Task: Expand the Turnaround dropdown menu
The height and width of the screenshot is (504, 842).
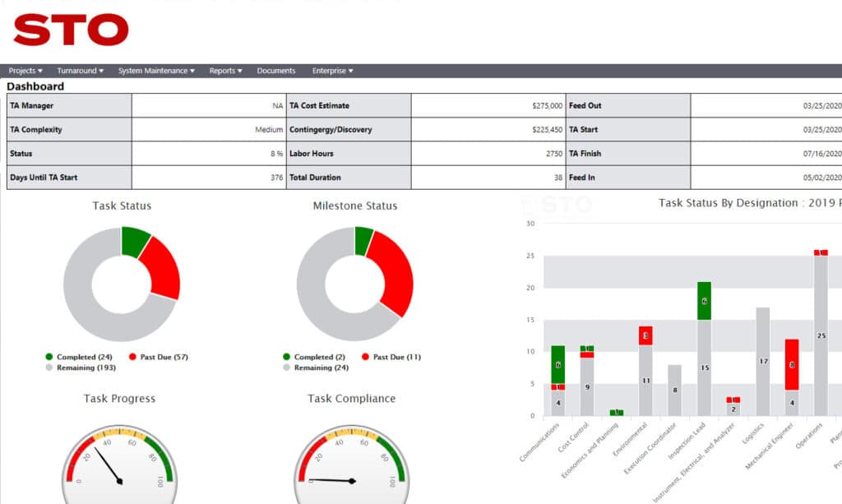Action: pyautogui.click(x=80, y=71)
